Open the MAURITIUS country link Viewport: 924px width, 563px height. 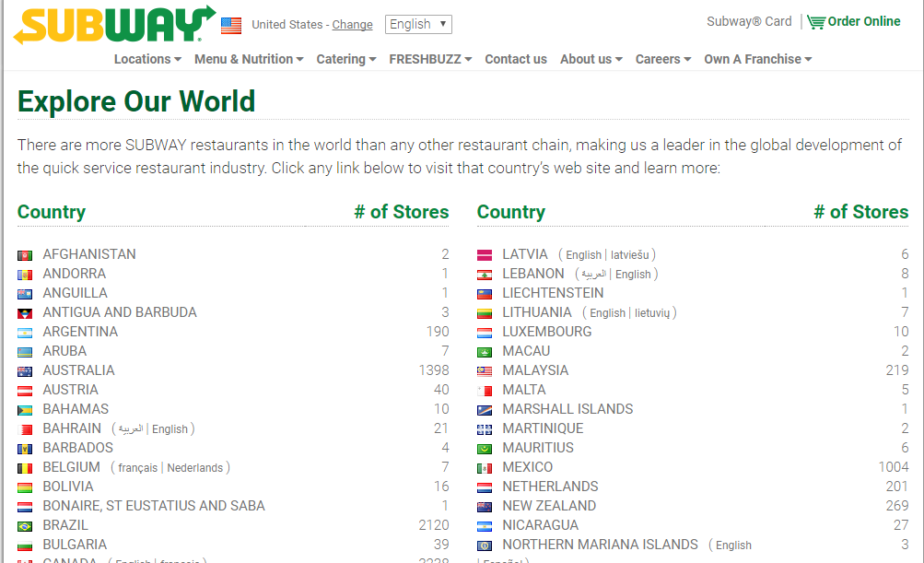537,448
